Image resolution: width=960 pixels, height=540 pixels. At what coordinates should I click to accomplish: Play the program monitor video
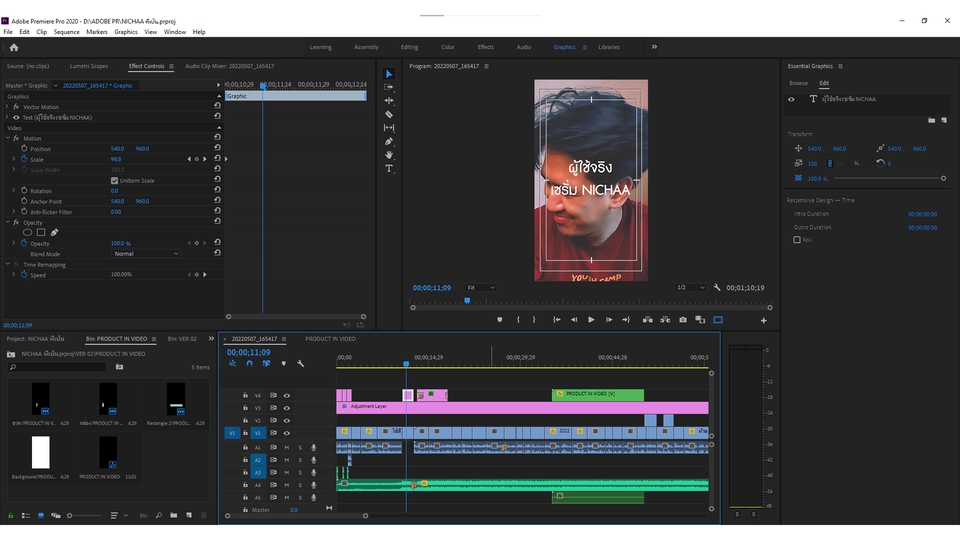click(x=591, y=320)
